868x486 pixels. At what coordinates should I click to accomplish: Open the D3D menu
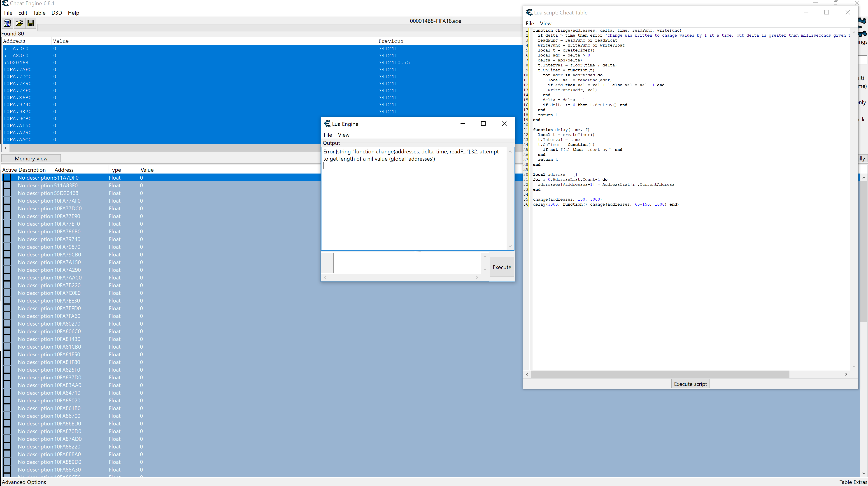click(56, 13)
